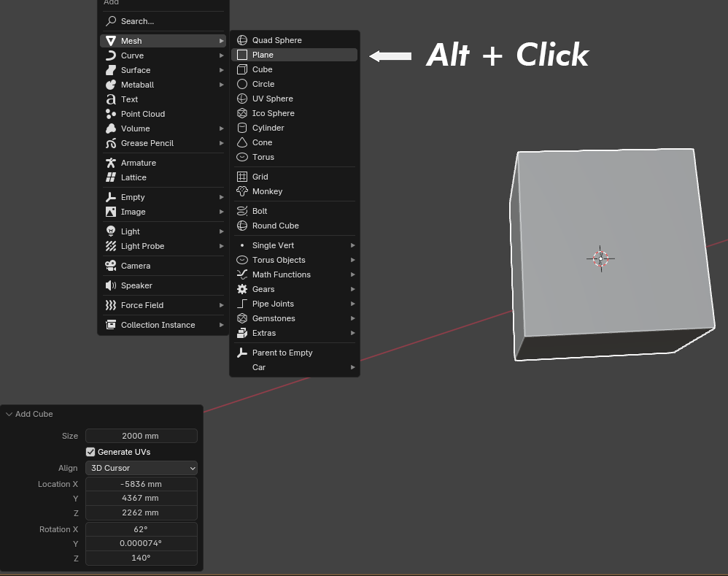
Task: Click the Monkey mesh icon
Action: point(242,191)
